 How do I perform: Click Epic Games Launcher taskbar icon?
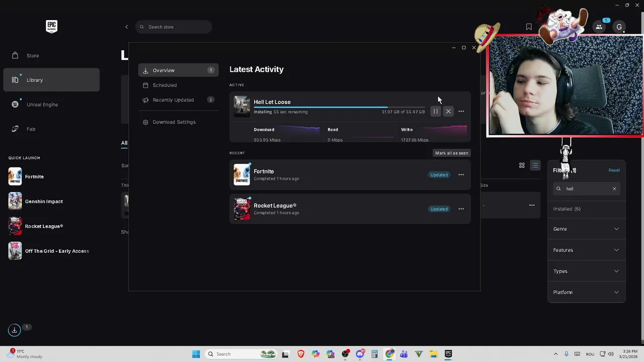(x=448, y=354)
